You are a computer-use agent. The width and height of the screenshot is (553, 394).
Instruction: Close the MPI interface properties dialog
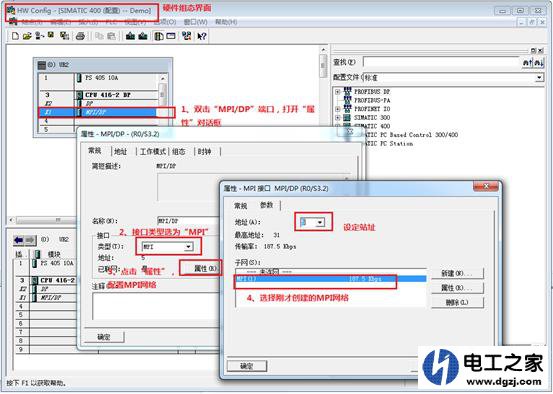(x=486, y=186)
